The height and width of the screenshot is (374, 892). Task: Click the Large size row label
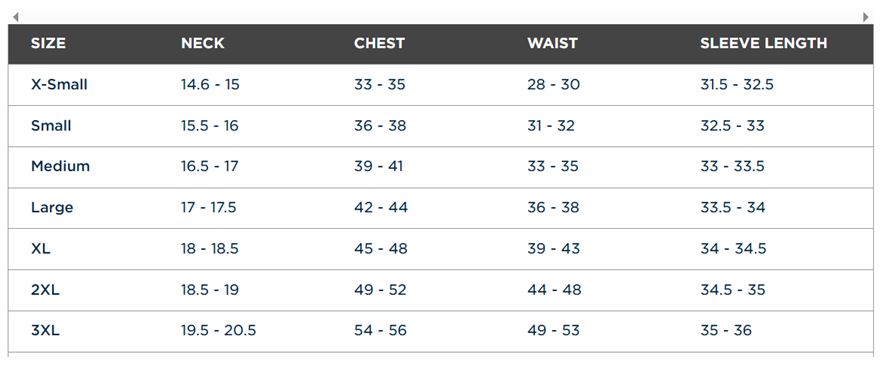point(52,207)
